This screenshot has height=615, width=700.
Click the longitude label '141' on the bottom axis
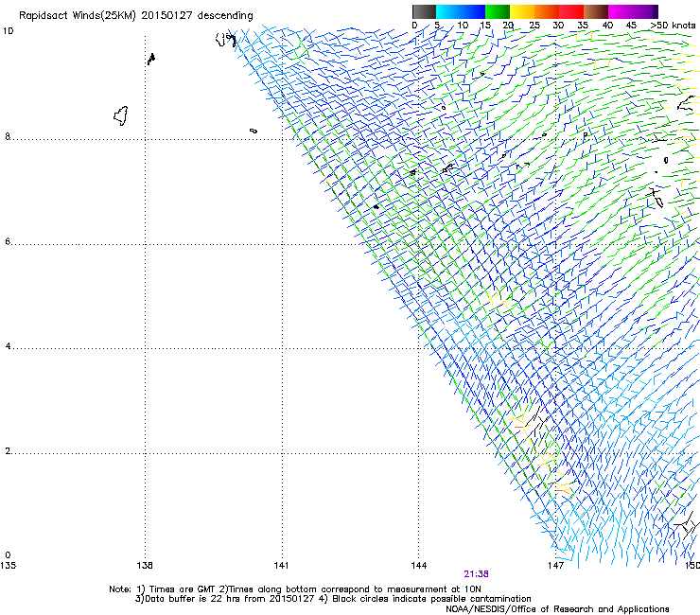pyautogui.click(x=281, y=566)
